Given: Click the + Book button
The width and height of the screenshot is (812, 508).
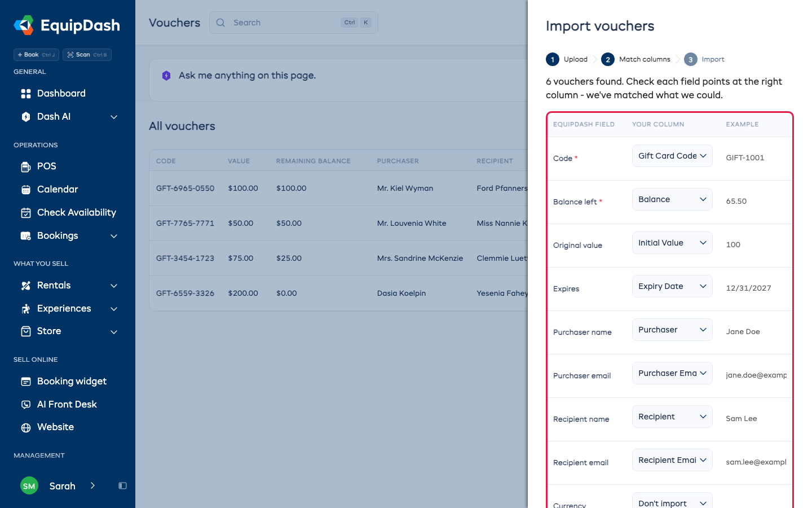Looking at the screenshot, I should (x=36, y=55).
